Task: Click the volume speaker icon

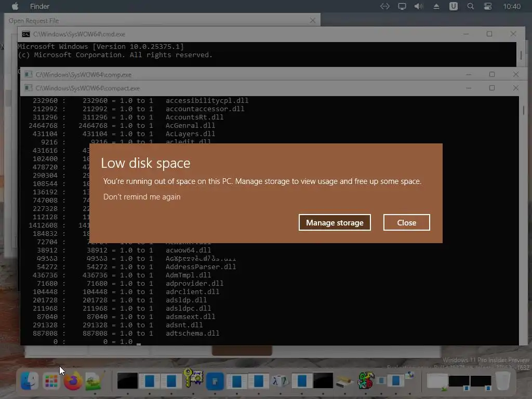Action: click(x=419, y=6)
